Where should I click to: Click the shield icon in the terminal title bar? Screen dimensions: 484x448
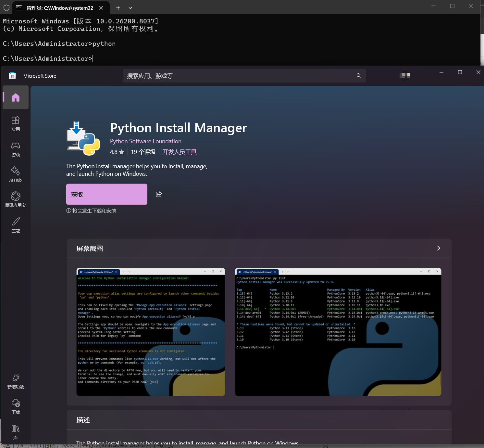6,8
